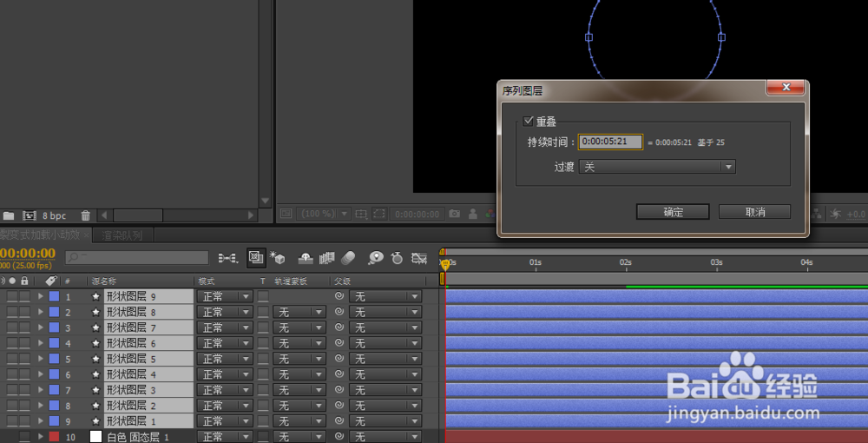
Task: Click the 源名称 column header
Action: (103, 281)
